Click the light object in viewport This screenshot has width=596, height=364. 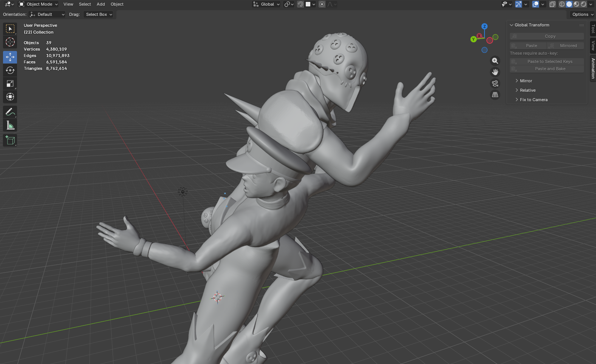183,192
